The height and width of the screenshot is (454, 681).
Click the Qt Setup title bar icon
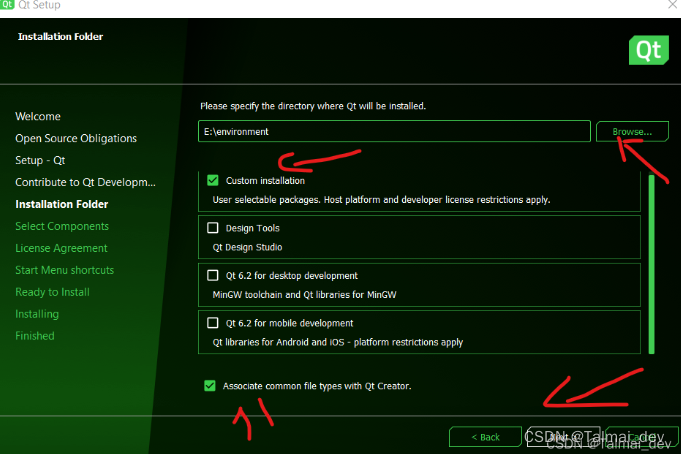click(7, 5)
